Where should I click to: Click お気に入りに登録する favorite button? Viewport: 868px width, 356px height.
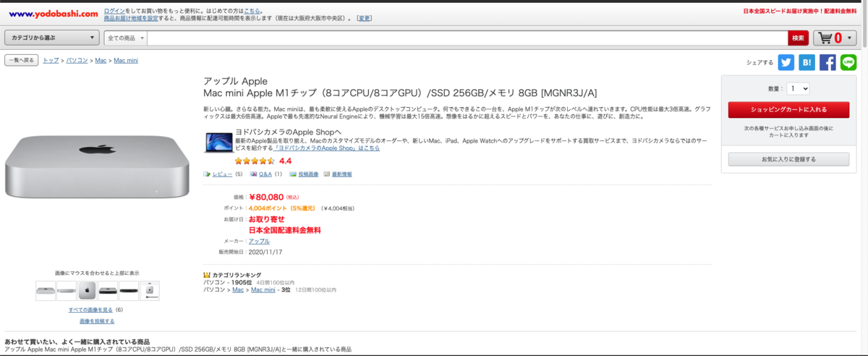coord(788,159)
